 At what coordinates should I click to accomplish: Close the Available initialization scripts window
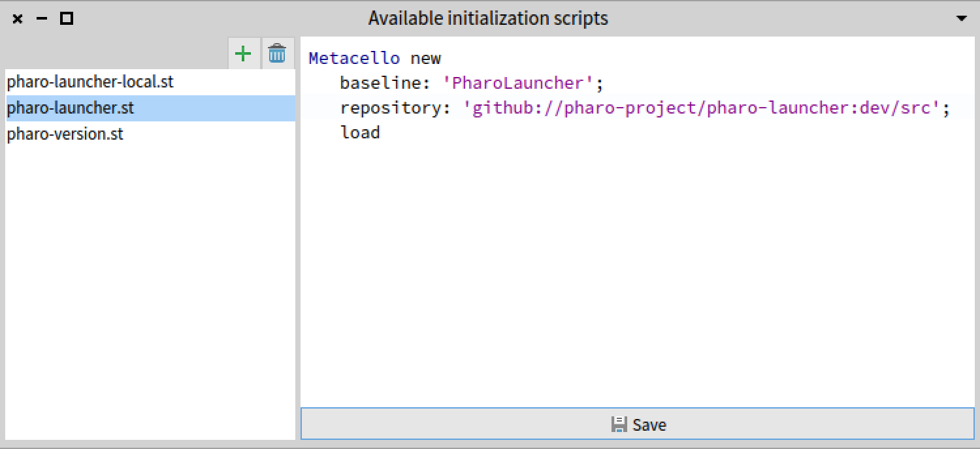18,19
